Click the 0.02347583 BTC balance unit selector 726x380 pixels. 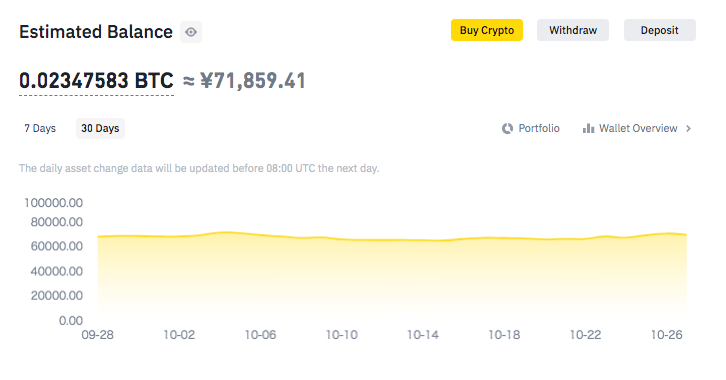click(x=96, y=81)
